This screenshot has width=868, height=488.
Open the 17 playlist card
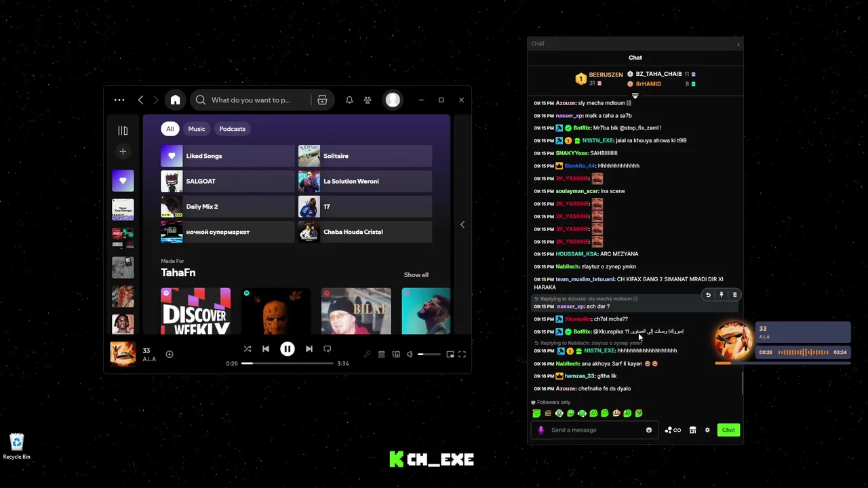365,207
